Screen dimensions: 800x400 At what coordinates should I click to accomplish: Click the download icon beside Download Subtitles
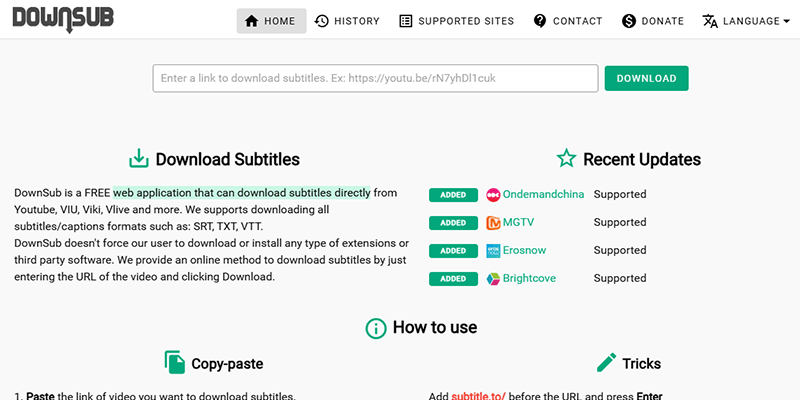click(138, 159)
